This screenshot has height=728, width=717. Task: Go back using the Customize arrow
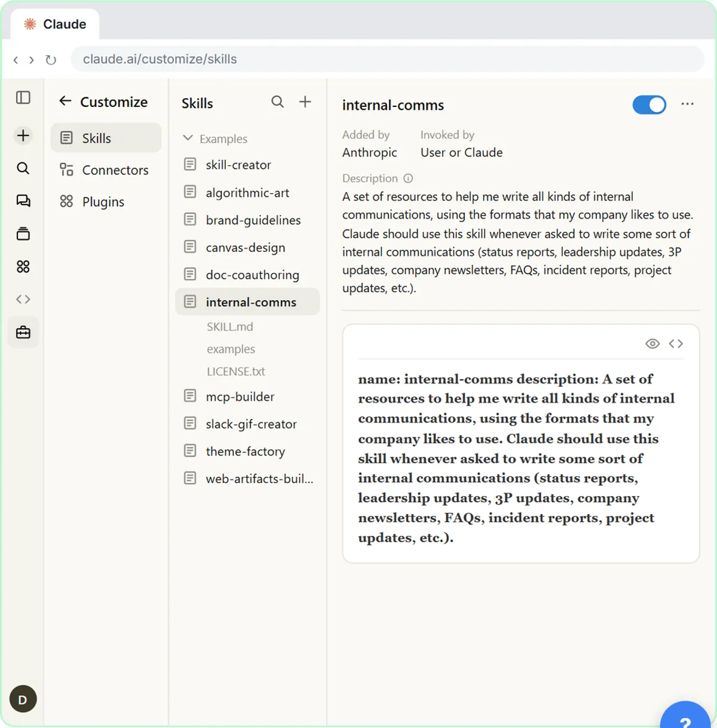point(65,101)
